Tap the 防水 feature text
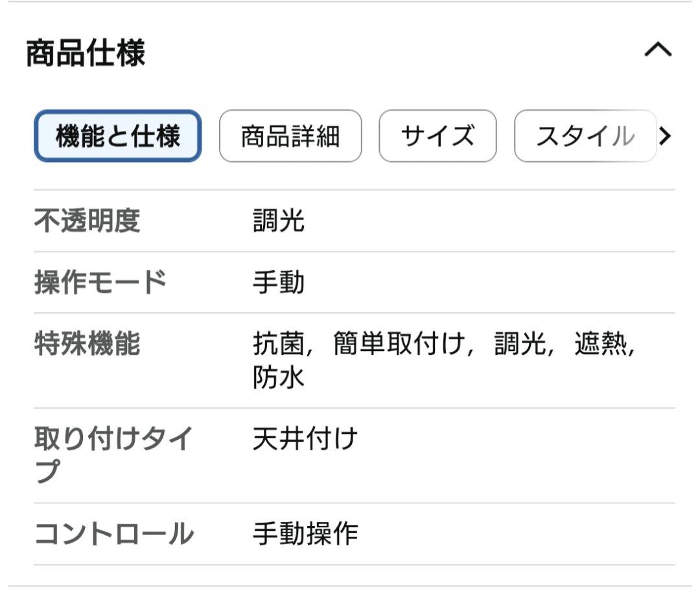700x603 pixels. 279,377
